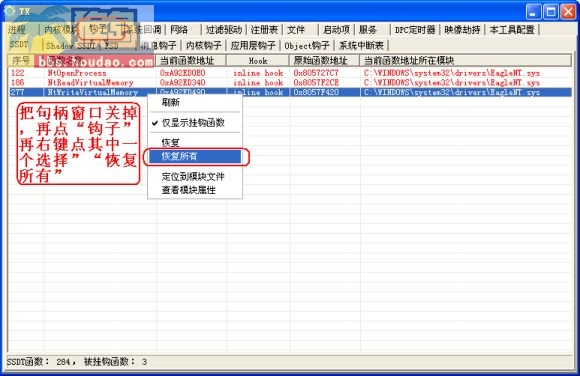The height and width of the screenshot is (376, 580).
Task: Open the 服务 tab
Action: point(368,30)
